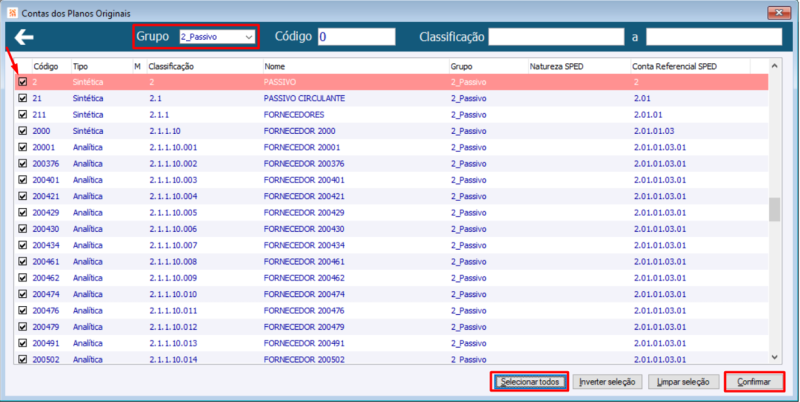Click name cell 'FORNECEDOR 20001'

pos(302,147)
